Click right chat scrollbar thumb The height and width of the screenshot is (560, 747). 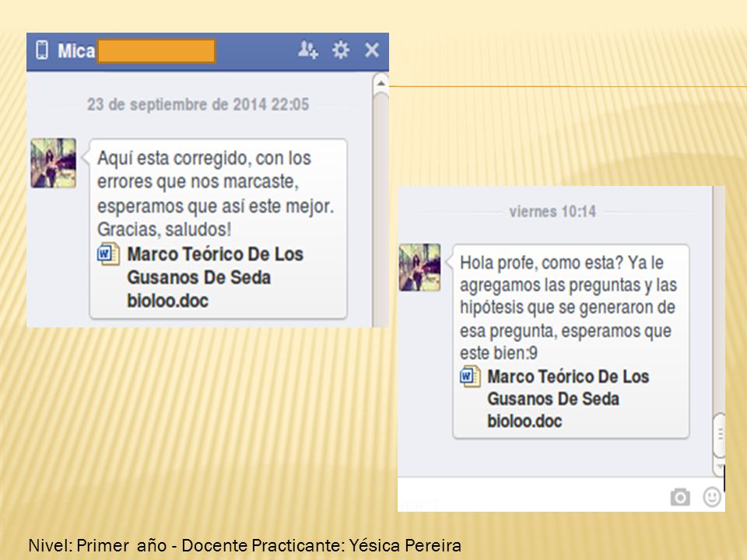(x=719, y=436)
